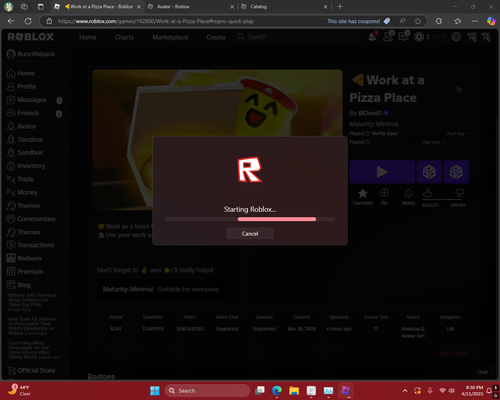Add page to favorites via star icon
This screenshot has width=500, height=400.
(418, 21)
